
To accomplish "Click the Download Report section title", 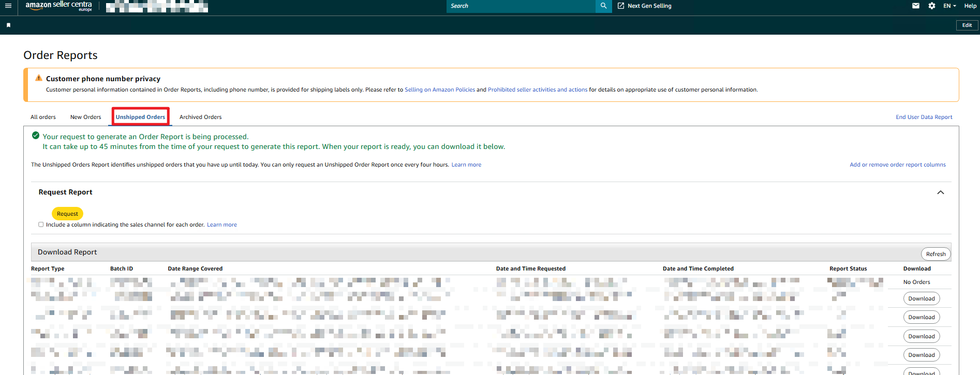I will click(67, 252).
